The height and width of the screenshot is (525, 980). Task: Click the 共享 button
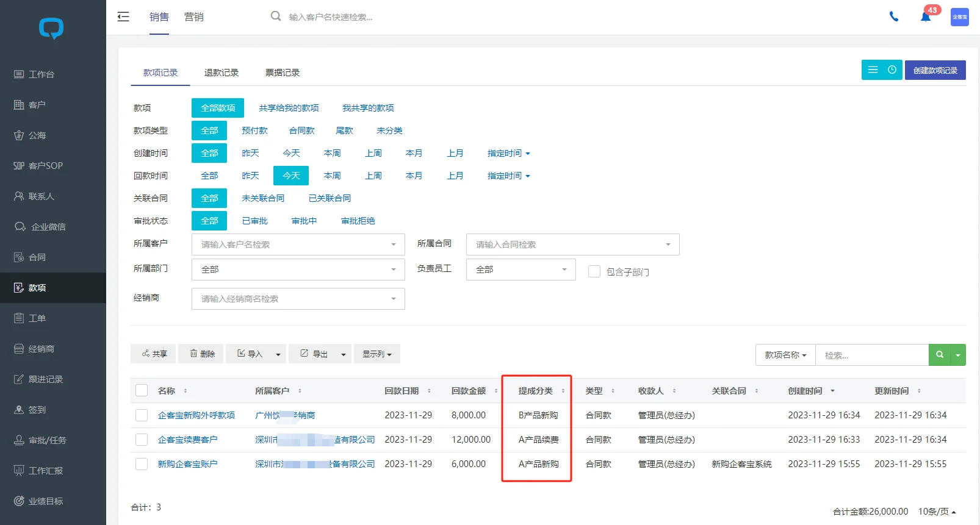pos(153,354)
